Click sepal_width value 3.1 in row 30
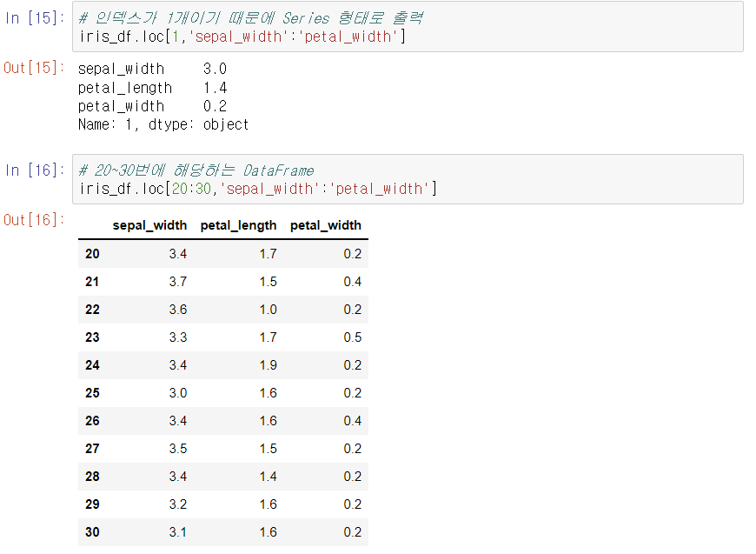This screenshot has height=554, width=756. click(x=178, y=532)
